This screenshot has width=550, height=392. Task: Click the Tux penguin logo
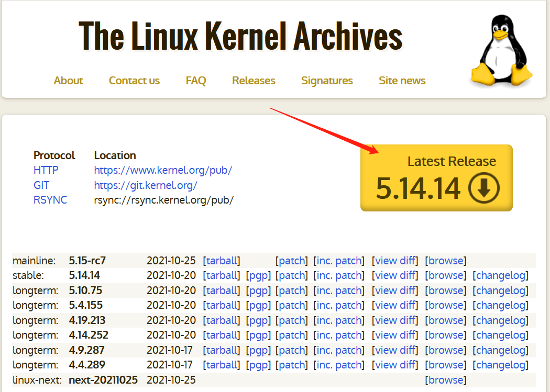pos(501,50)
